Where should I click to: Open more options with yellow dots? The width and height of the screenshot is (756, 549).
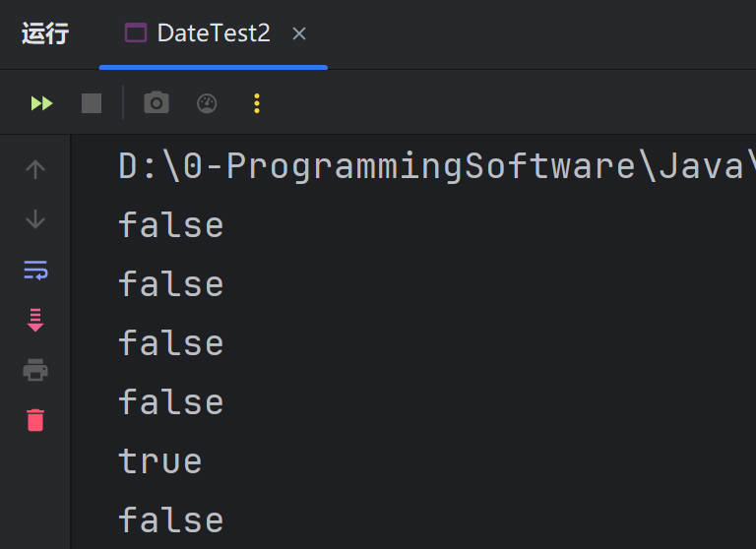coord(257,103)
